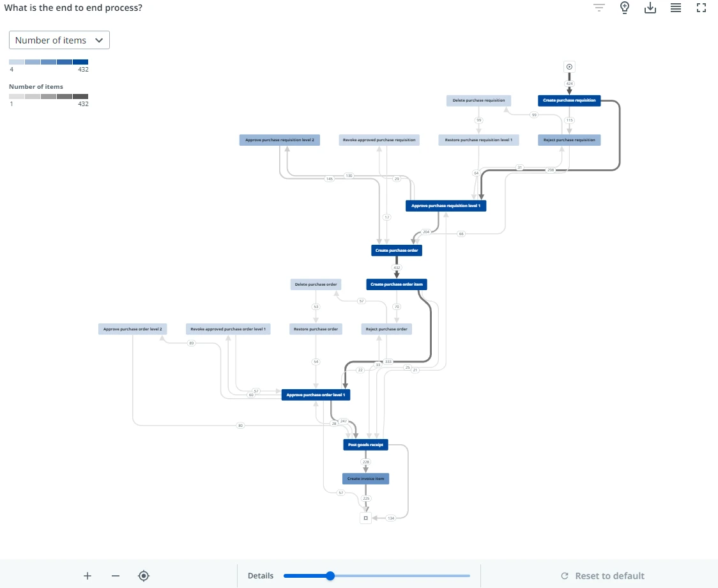Click the 424 edge label below start

pyautogui.click(x=569, y=84)
